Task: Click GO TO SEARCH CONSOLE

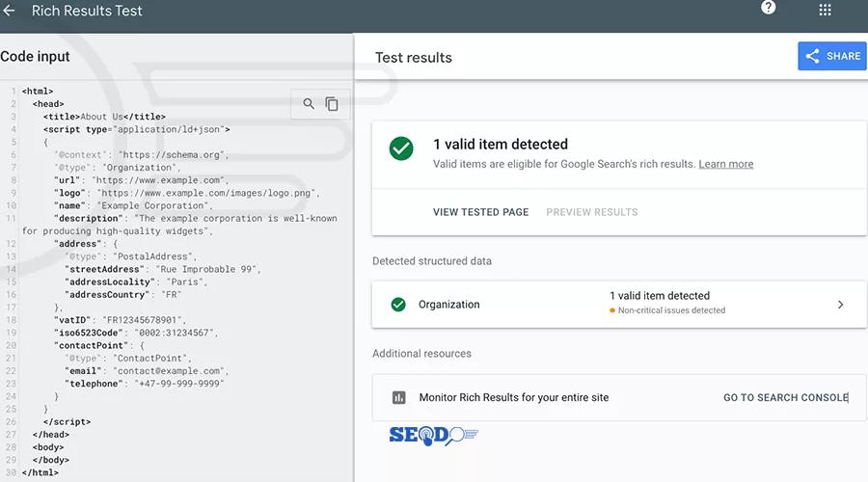Action: [x=785, y=397]
